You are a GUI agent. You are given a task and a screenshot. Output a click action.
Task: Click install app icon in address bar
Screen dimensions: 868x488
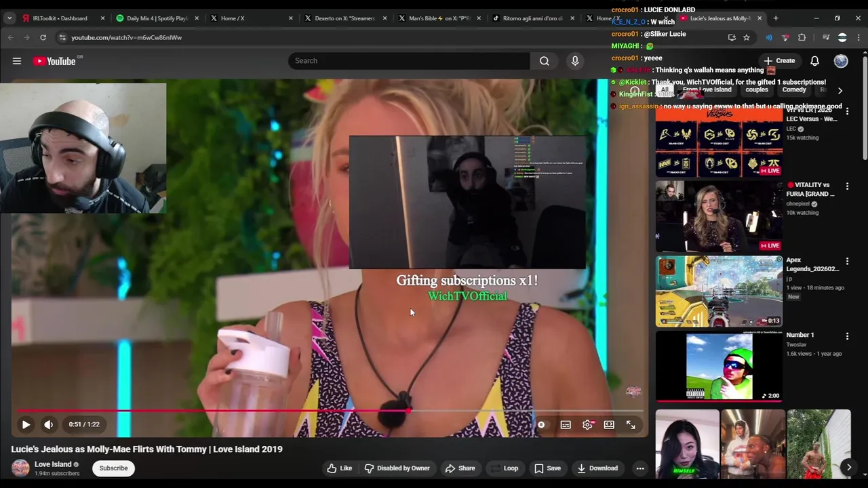point(732,38)
